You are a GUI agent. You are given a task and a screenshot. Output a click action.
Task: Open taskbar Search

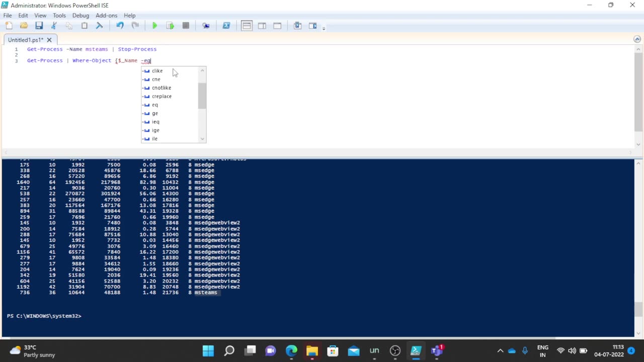(229, 350)
